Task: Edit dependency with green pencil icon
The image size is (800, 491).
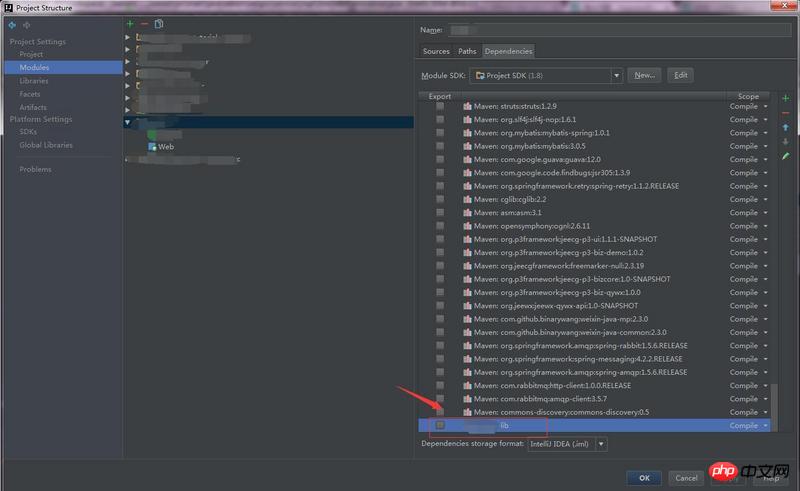Action: pos(785,156)
